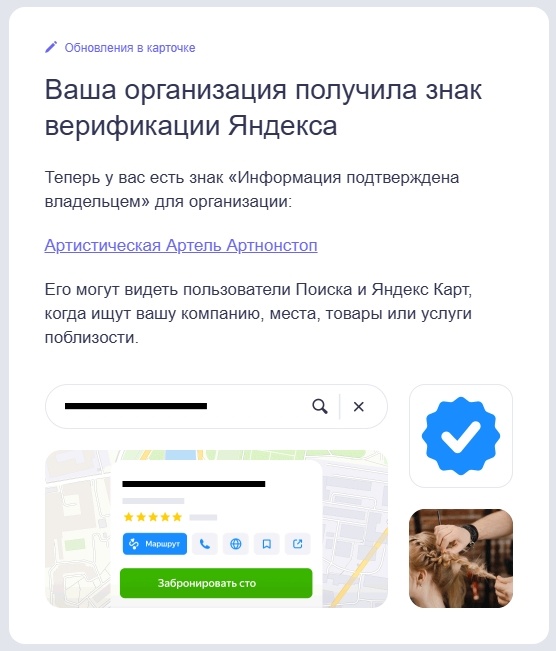Click the phone call icon
This screenshot has height=651, width=556.
[x=205, y=544]
